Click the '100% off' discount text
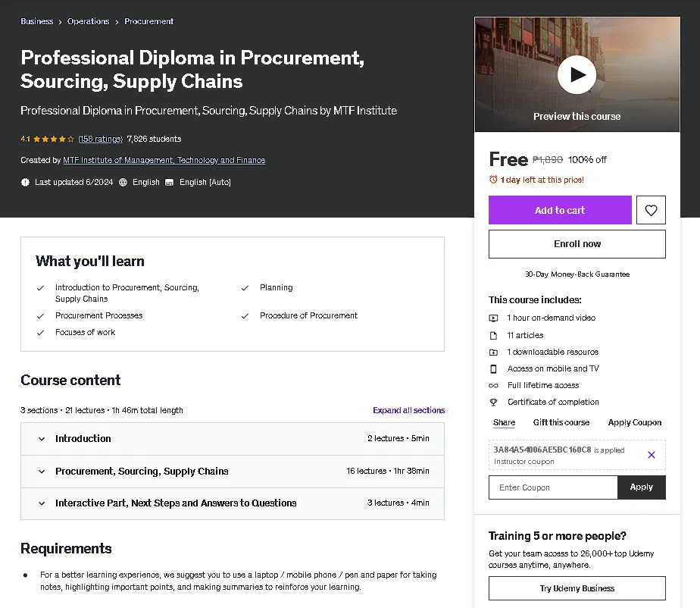 tap(587, 160)
